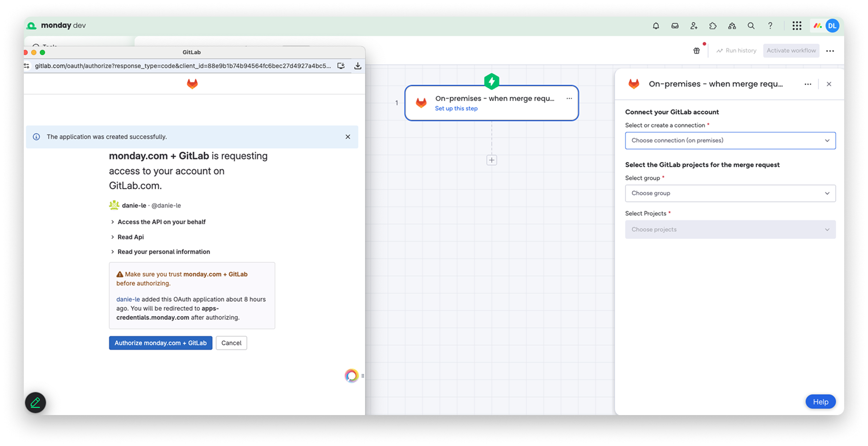Open danie-le profile link in warning box
The image size is (868, 446).
coord(128,299)
